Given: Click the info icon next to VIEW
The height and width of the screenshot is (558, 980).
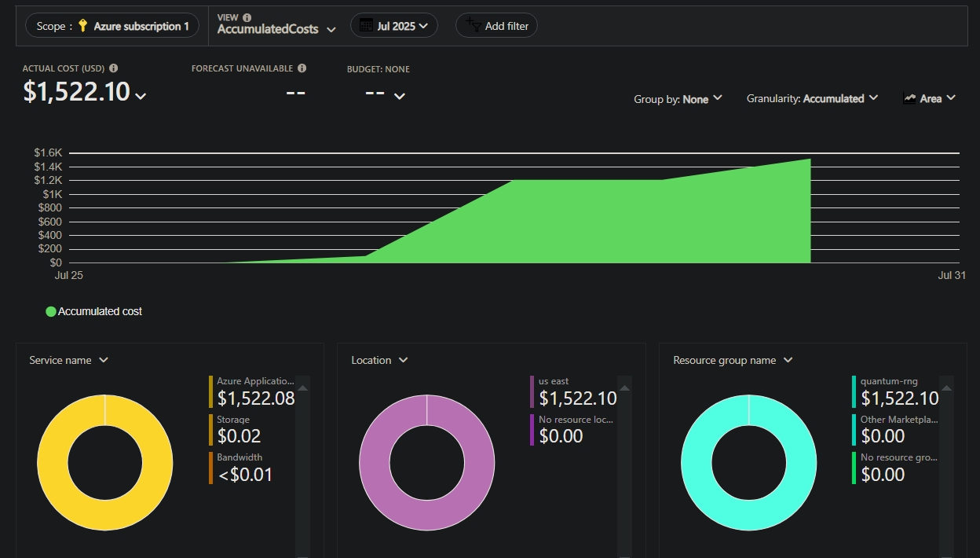Looking at the screenshot, I should 247,17.
